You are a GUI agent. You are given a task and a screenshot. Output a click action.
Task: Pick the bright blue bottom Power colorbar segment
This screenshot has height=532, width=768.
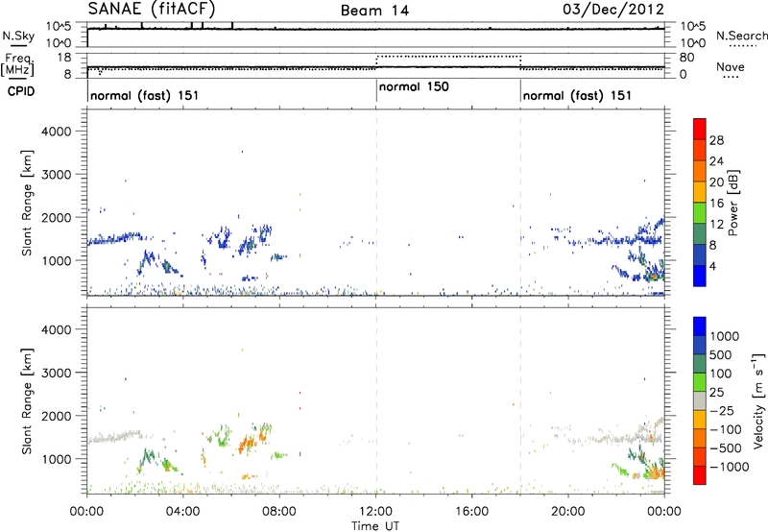pos(700,276)
